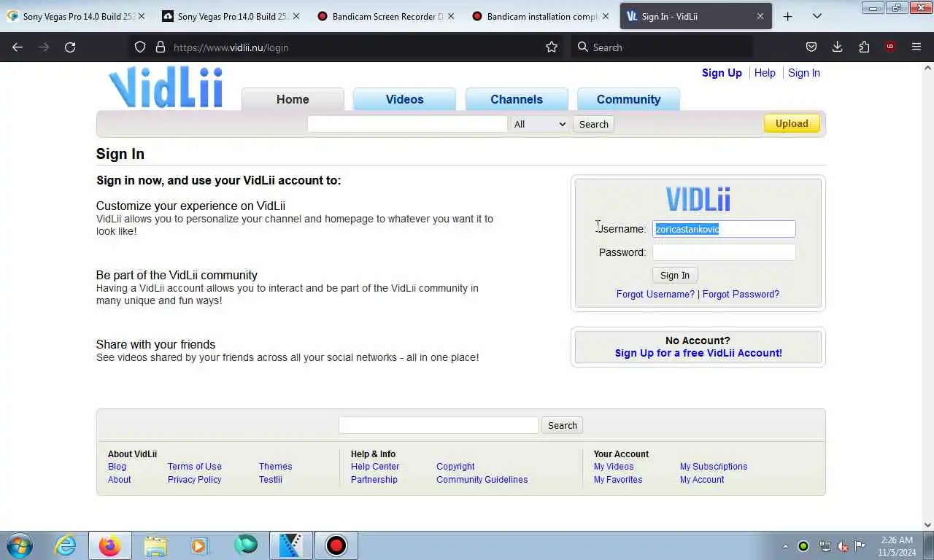Open Copyright footer link

click(x=455, y=467)
